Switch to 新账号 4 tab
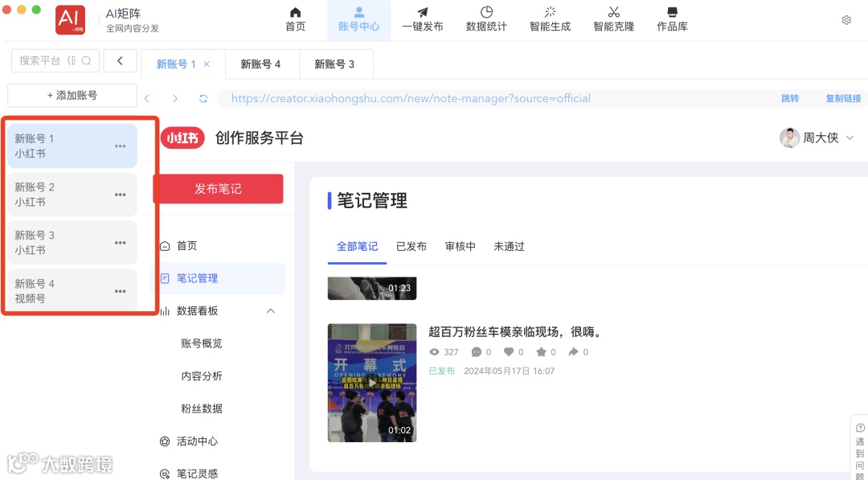868x480 pixels. 262,64
